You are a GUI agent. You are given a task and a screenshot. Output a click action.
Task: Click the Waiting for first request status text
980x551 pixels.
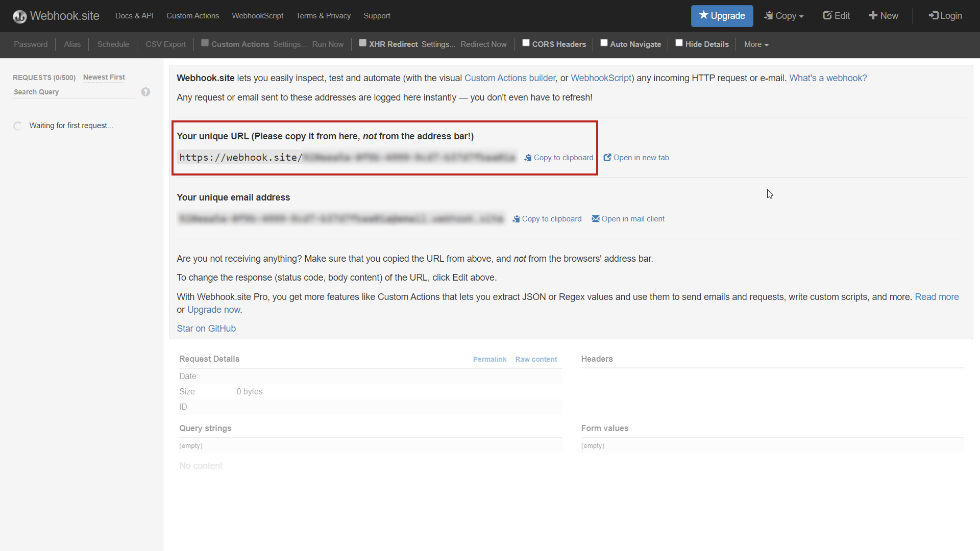[x=71, y=126]
